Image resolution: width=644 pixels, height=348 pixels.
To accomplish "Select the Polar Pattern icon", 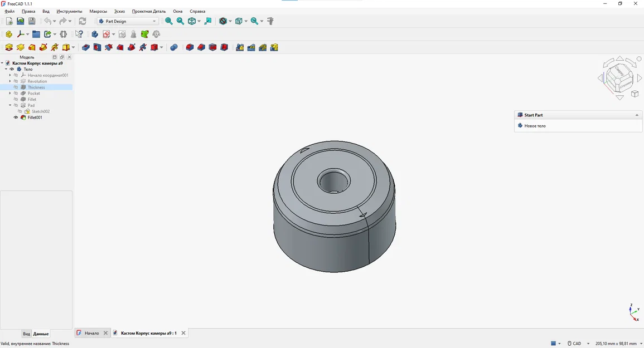I will point(263,47).
